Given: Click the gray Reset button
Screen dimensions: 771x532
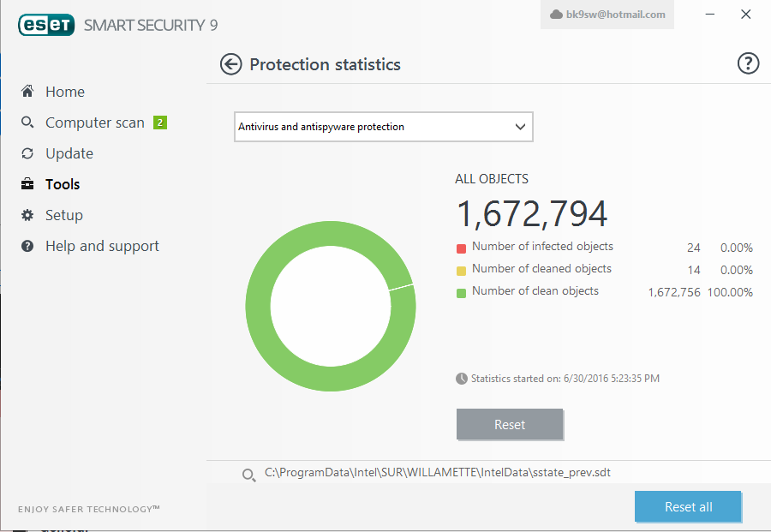Looking at the screenshot, I should [x=510, y=424].
